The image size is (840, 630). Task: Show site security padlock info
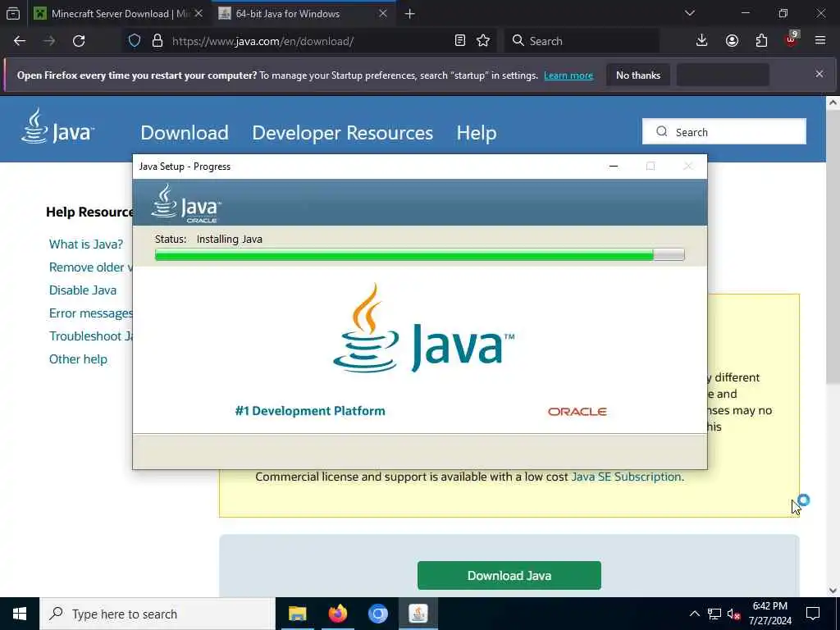157,41
